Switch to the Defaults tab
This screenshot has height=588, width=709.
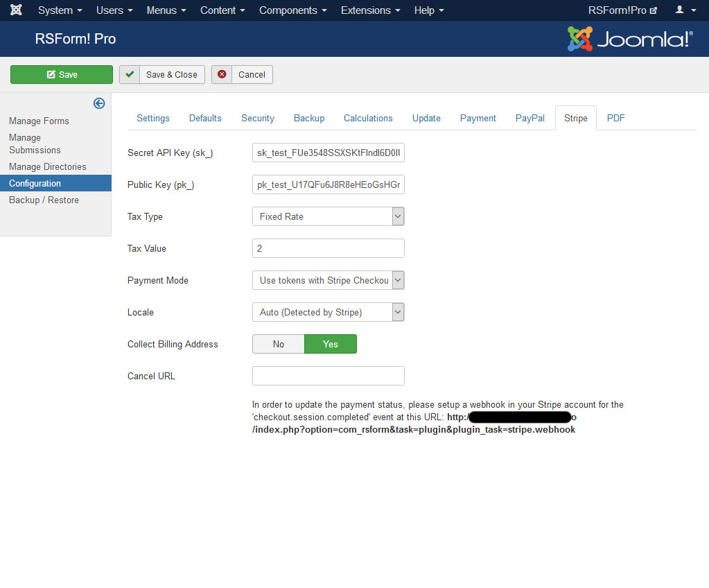pos(205,118)
